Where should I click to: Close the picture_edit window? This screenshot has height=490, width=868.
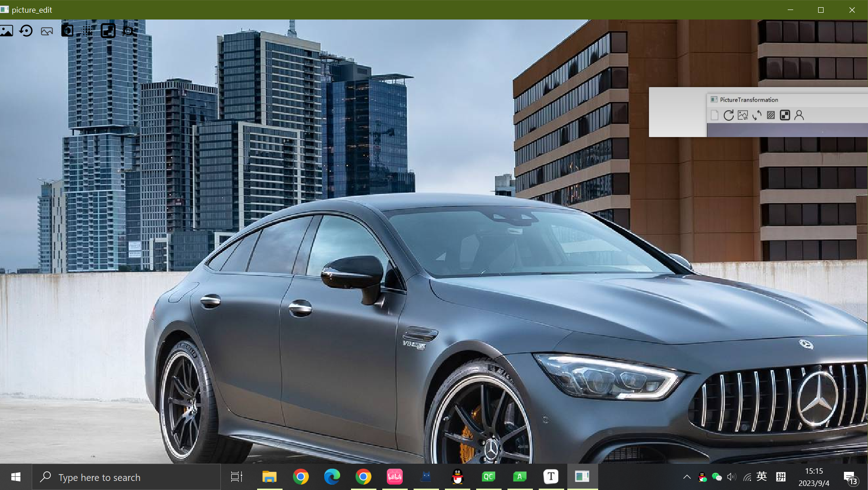[852, 10]
